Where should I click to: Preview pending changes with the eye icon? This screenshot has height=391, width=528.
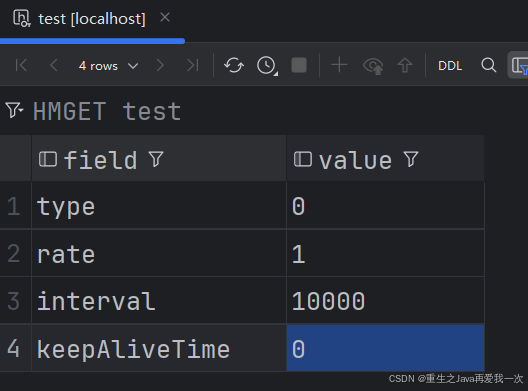[373, 66]
